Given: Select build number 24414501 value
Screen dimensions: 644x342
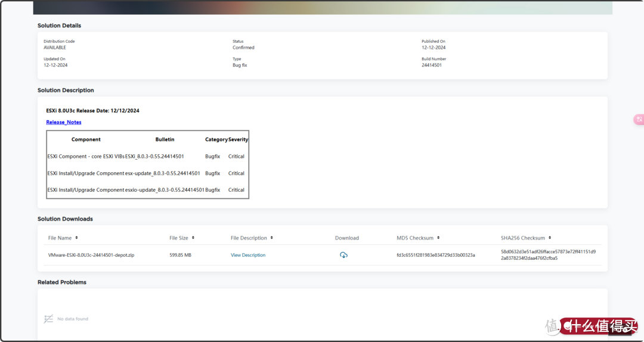Looking at the screenshot, I should 432,66.
